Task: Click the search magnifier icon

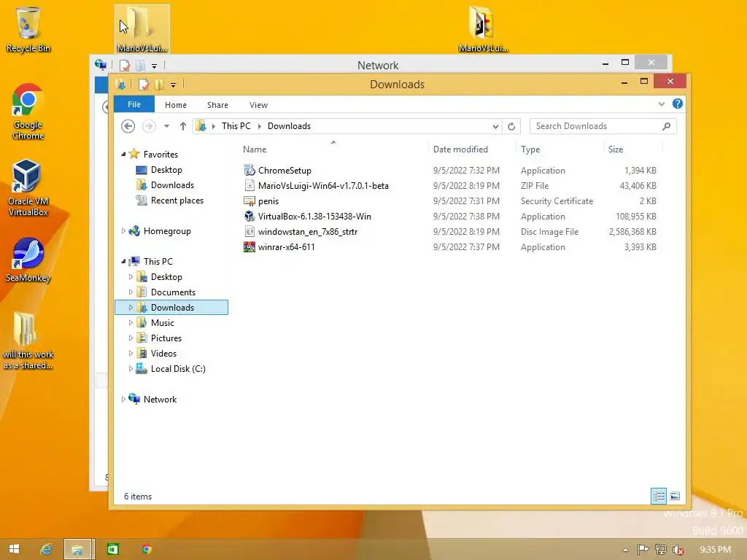Action: click(667, 126)
